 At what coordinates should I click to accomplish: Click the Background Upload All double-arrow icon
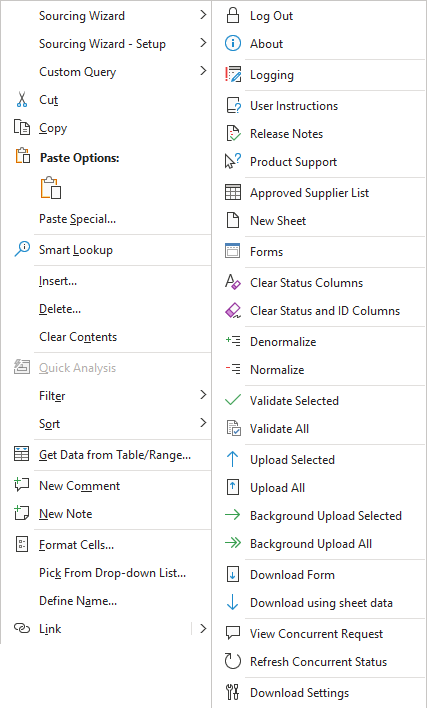pyautogui.click(x=233, y=543)
